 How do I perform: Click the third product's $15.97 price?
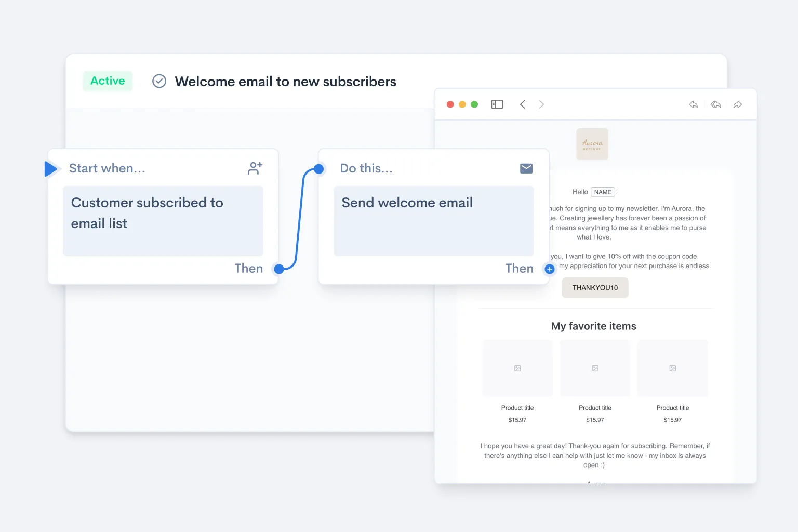click(x=673, y=420)
